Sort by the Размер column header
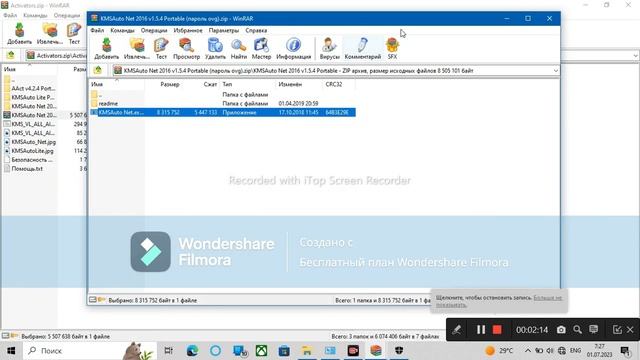640x360 pixels. (x=163, y=84)
